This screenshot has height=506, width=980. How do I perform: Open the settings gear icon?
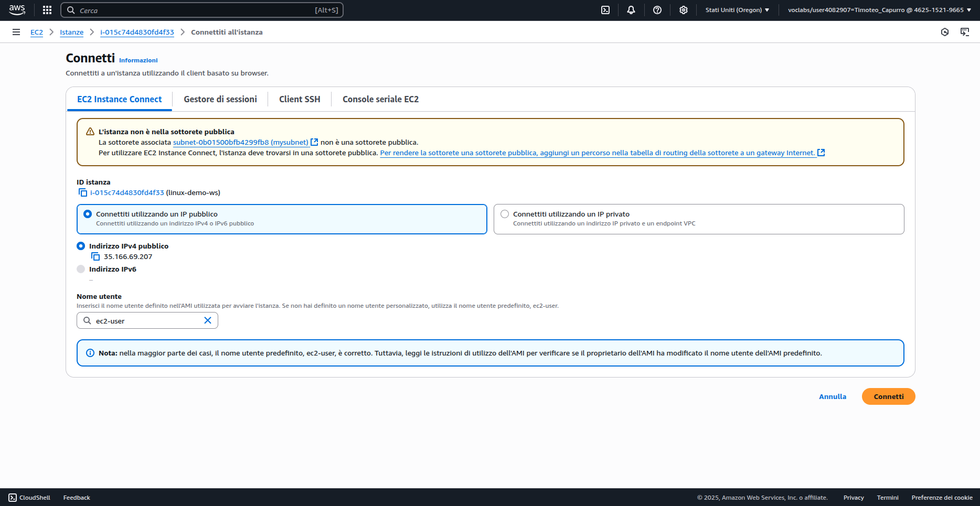tap(684, 10)
